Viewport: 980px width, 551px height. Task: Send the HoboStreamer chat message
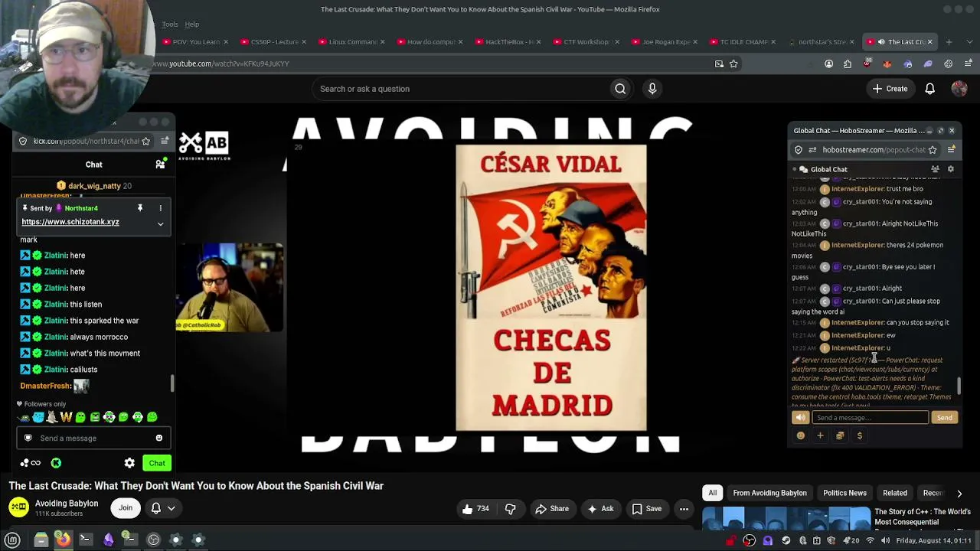point(944,417)
